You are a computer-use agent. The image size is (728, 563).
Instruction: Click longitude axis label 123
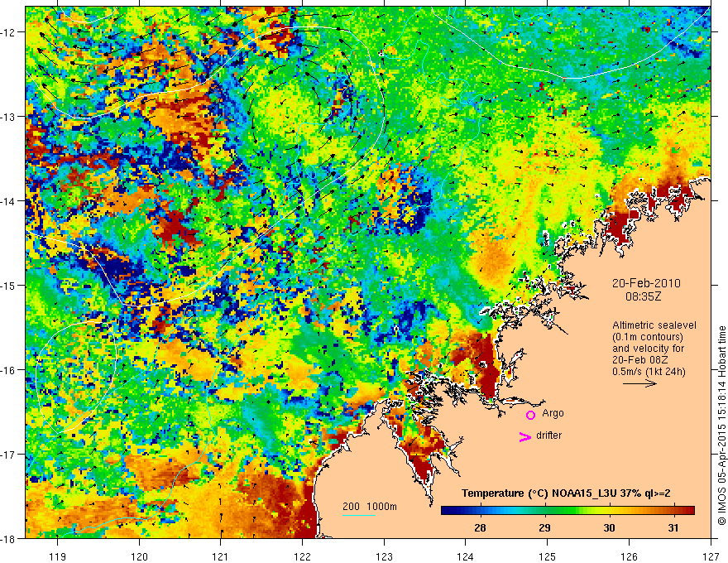tap(384, 556)
